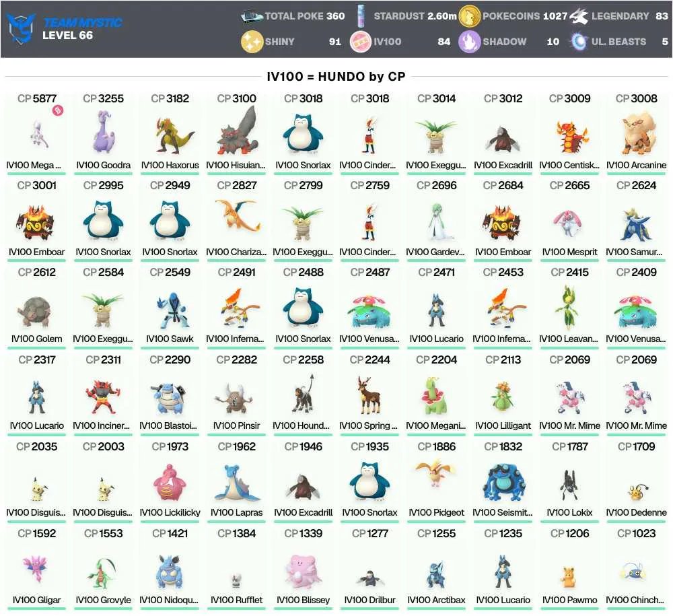Select the "IV100 Rufflet" label
Image resolution: width=673 pixels, height=616 pixels.
[x=236, y=600]
